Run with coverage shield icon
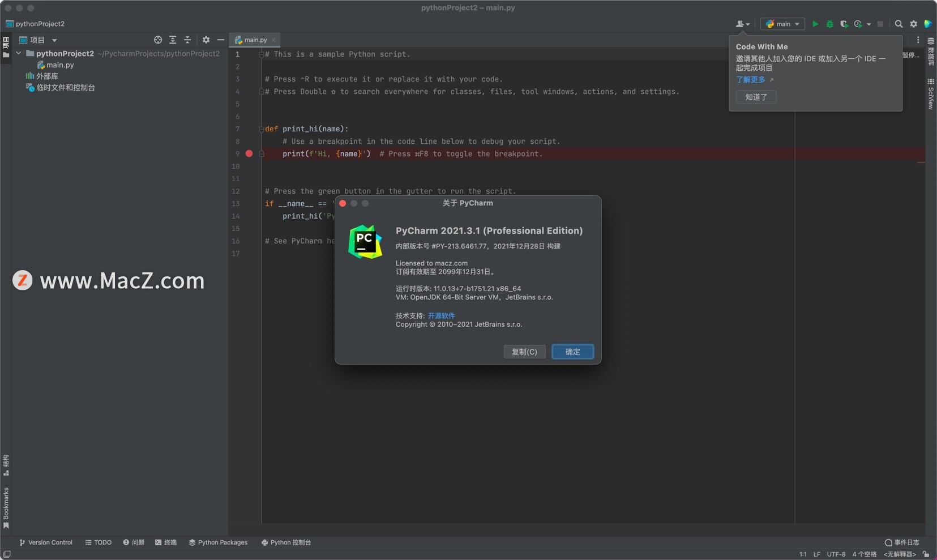Screen dimensions: 937x560 (844, 24)
